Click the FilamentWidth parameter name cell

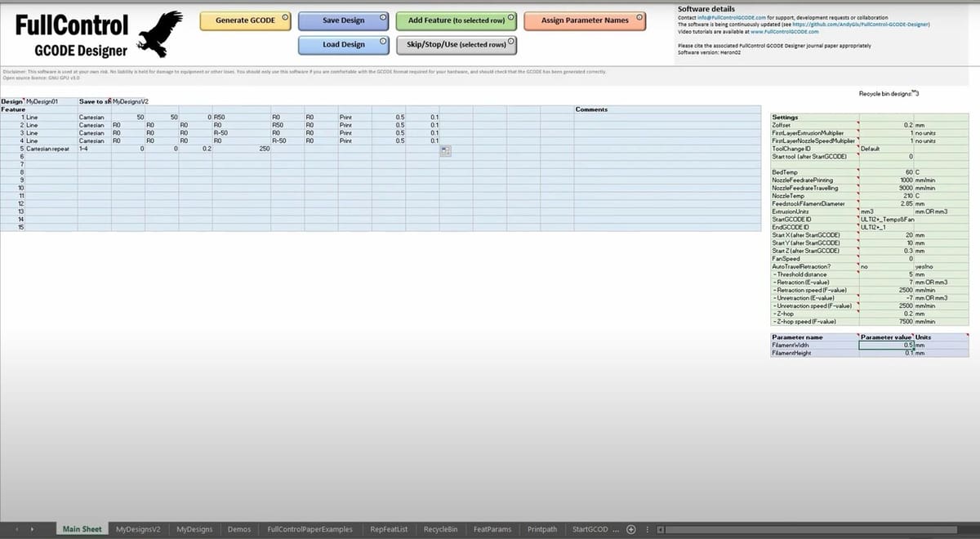point(813,345)
